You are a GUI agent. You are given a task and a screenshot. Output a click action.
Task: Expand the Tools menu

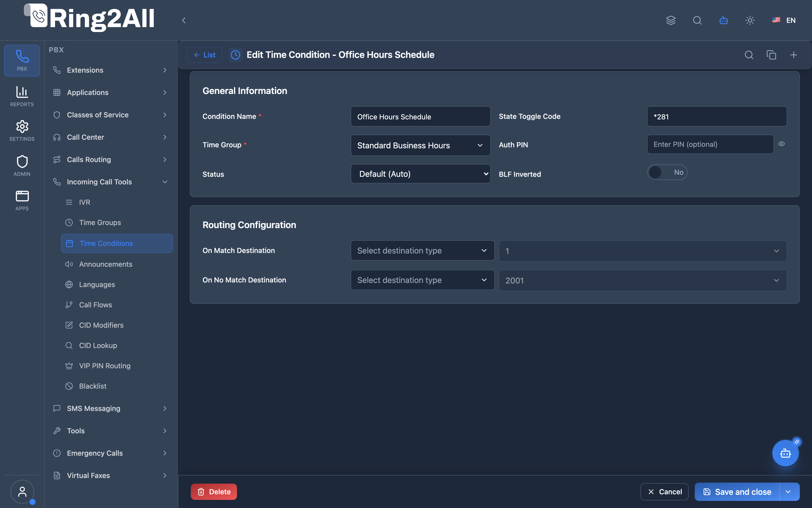pyautogui.click(x=110, y=431)
